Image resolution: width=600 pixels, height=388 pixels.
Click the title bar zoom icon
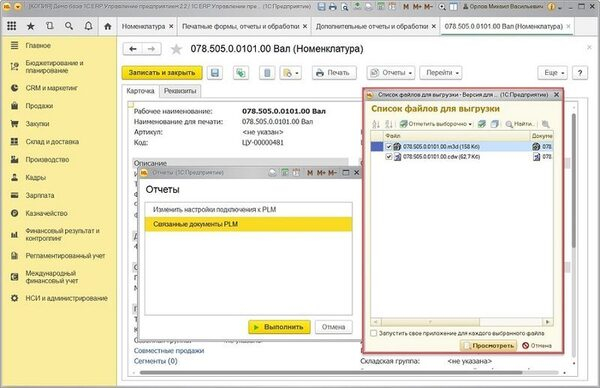[442, 7]
